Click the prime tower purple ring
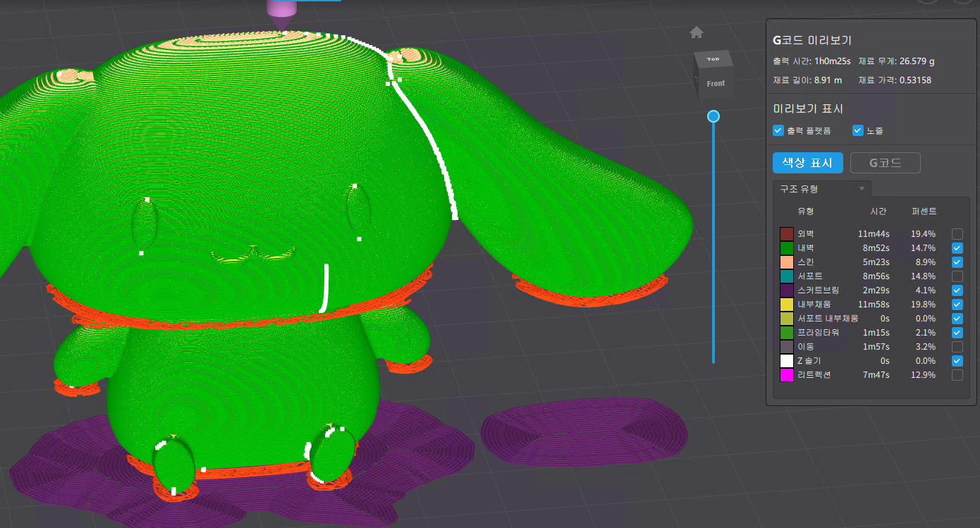Viewport: 980px width, 528px height. [584, 431]
